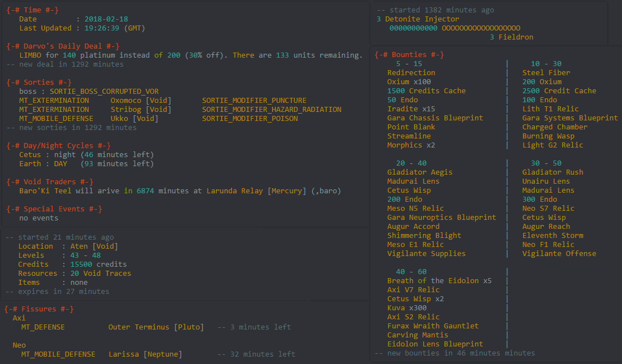Click the Fissures section header
The image size is (622, 364).
pos(38,309)
